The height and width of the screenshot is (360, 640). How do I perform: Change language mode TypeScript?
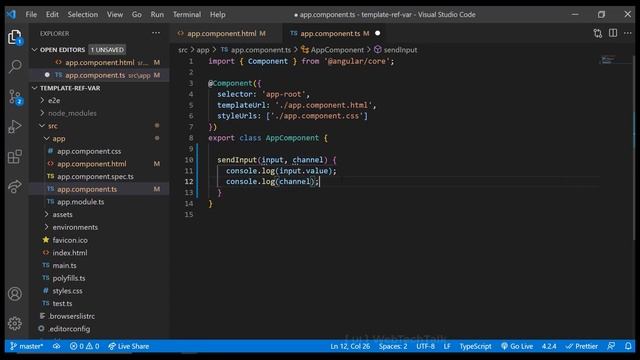[475, 346]
